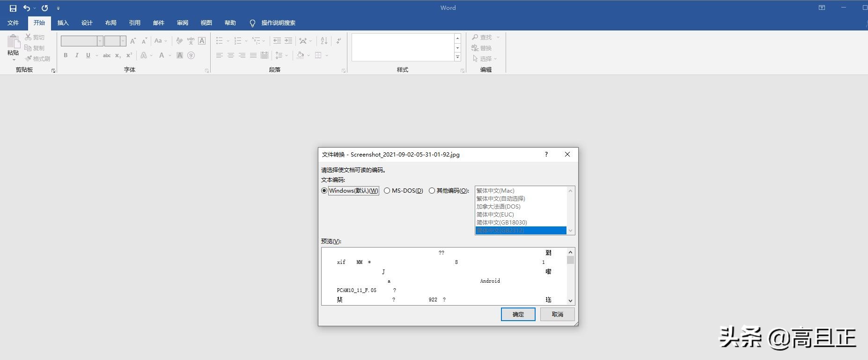Open the shading paint bucket dropdown
The width and height of the screenshot is (868, 360).
pyautogui.click(x=308, y=55)
